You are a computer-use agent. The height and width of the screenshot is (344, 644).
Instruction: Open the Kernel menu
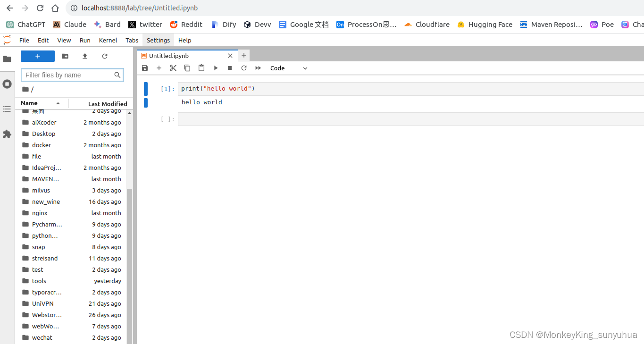108,40
